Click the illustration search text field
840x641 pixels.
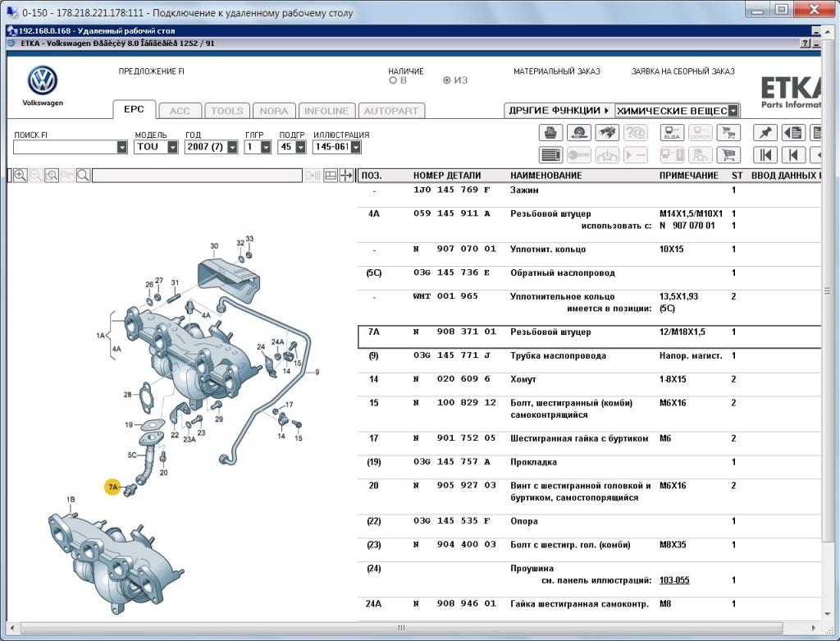tap(197, 176)
